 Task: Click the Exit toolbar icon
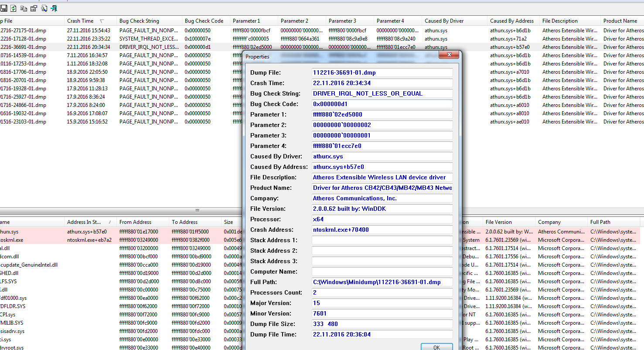(x=54, y=8)
